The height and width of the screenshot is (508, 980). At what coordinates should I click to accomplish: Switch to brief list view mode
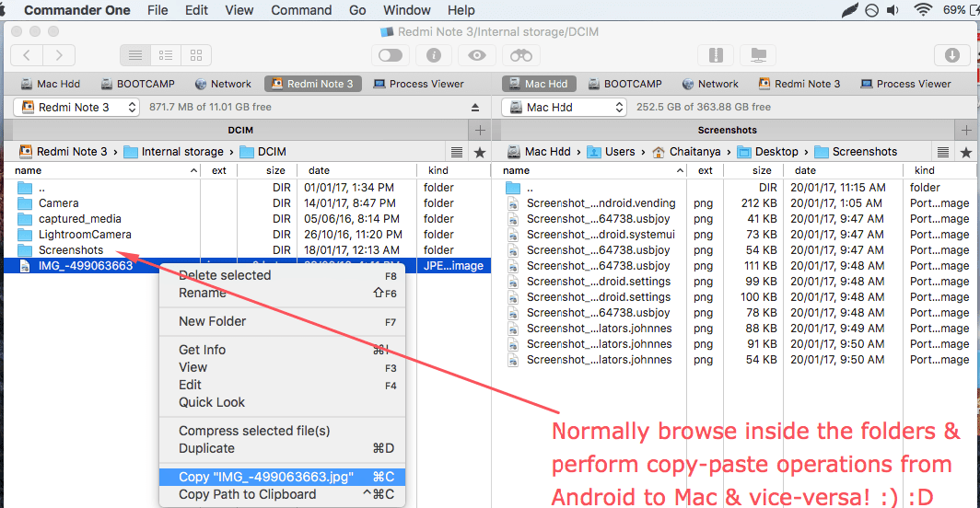[166, 55]
